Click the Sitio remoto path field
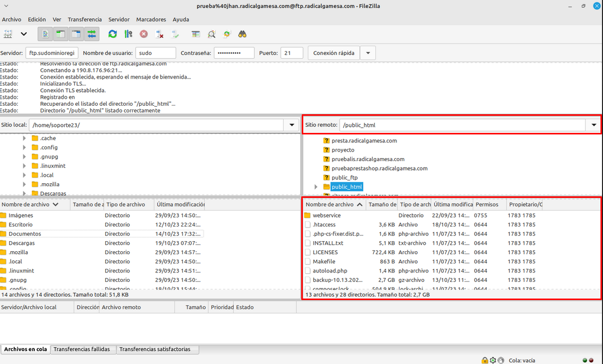Viewport: 603px width, 364px height. [462, 125]
